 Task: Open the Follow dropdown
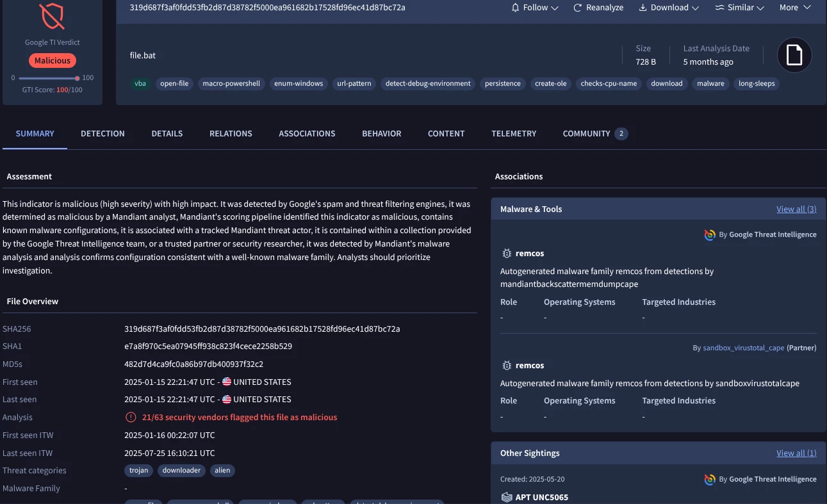pyautogui.click(x=534, y=8)
